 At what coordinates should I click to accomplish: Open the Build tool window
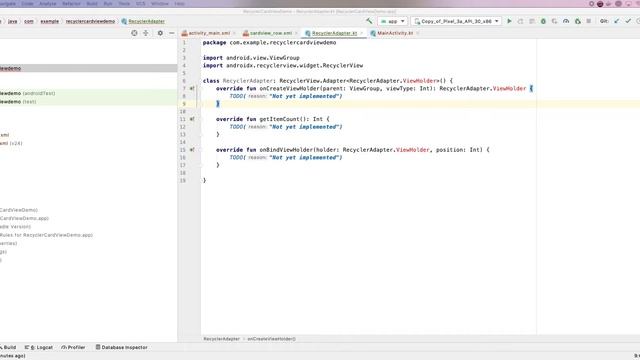(8, 347)
